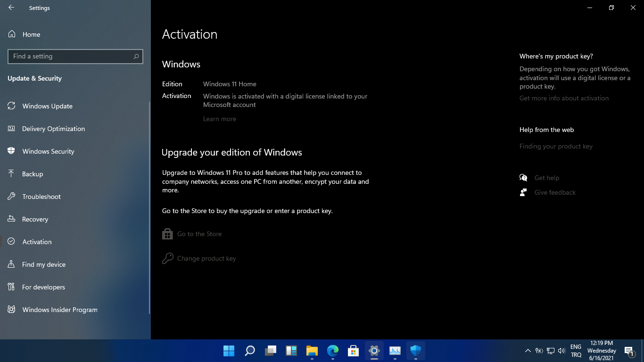Click the ENG TRQ language indicator

pyautogui.click(x=576, y=351)
